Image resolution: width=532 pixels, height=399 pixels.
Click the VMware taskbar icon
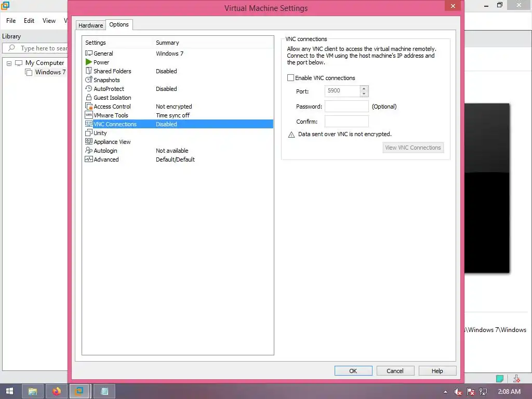click(79, 392)
